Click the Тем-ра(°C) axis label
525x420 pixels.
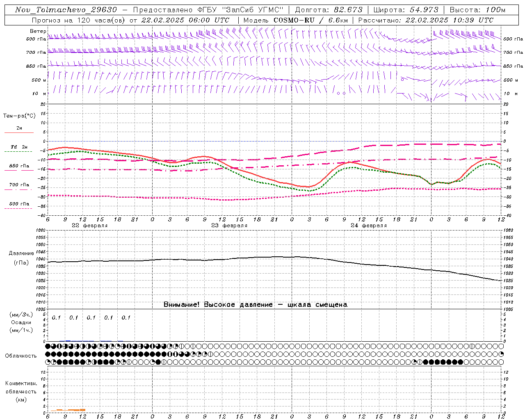point(19,116)
